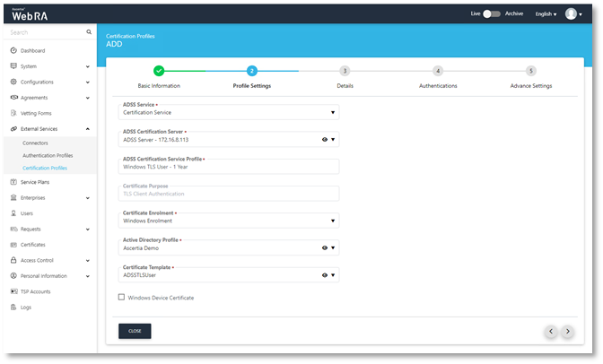Image resolution: width=603 pixels, height=364 pixels.
Task: Click step 3 Details circle icon
Action: pyautogui.click(x=345, y=71)
